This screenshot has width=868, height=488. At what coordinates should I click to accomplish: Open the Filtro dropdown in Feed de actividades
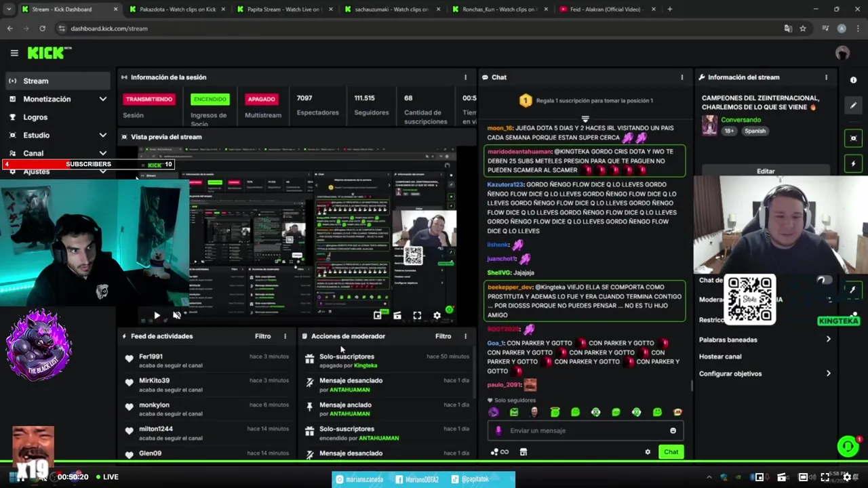click(262, 336)
